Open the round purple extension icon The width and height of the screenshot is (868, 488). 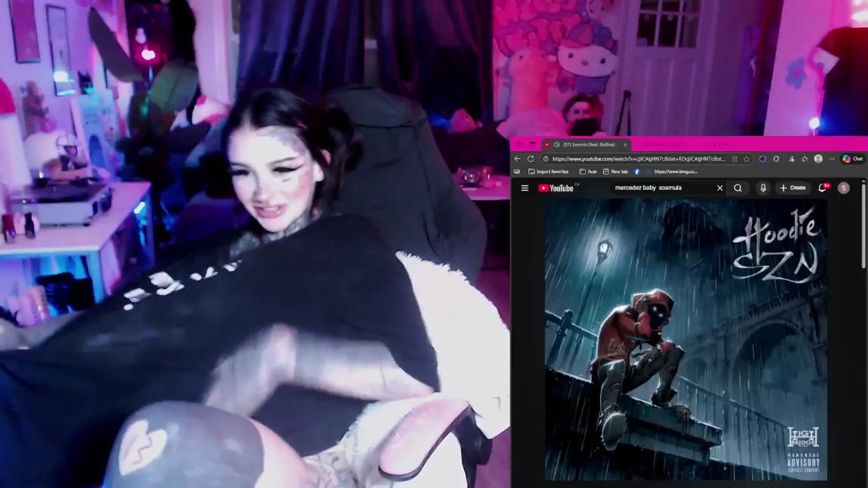point(763,159)
